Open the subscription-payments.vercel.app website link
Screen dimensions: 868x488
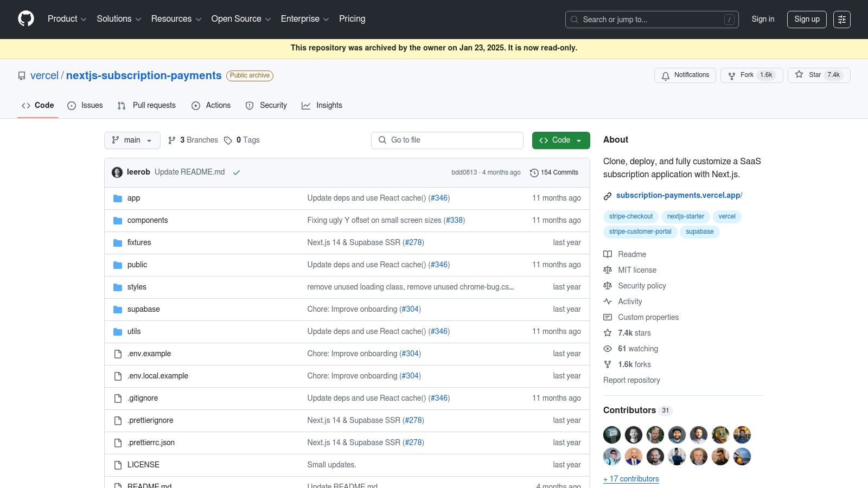679,195
